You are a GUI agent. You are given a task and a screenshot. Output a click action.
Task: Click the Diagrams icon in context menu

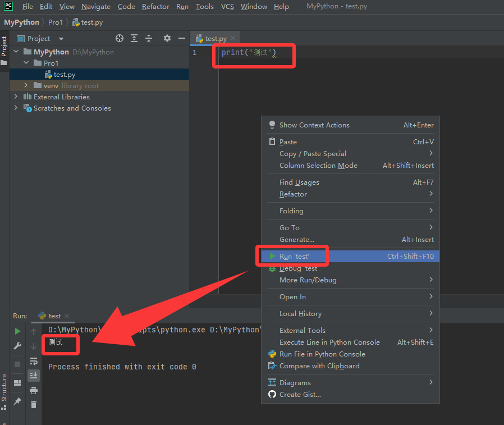coord(272,382)
